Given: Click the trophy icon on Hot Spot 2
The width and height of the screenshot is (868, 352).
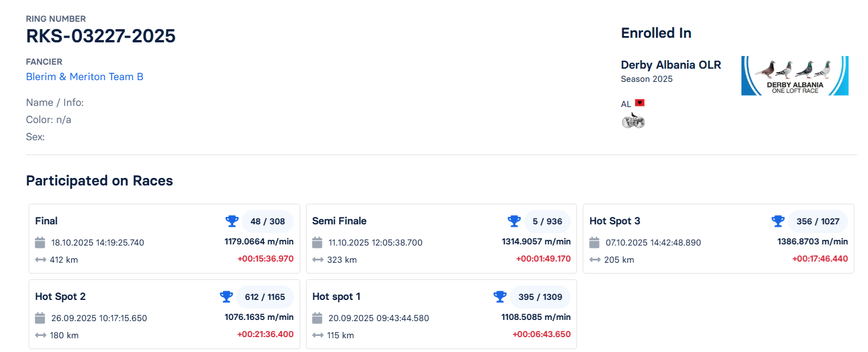Looking at the screenshot, I should 226,296.
